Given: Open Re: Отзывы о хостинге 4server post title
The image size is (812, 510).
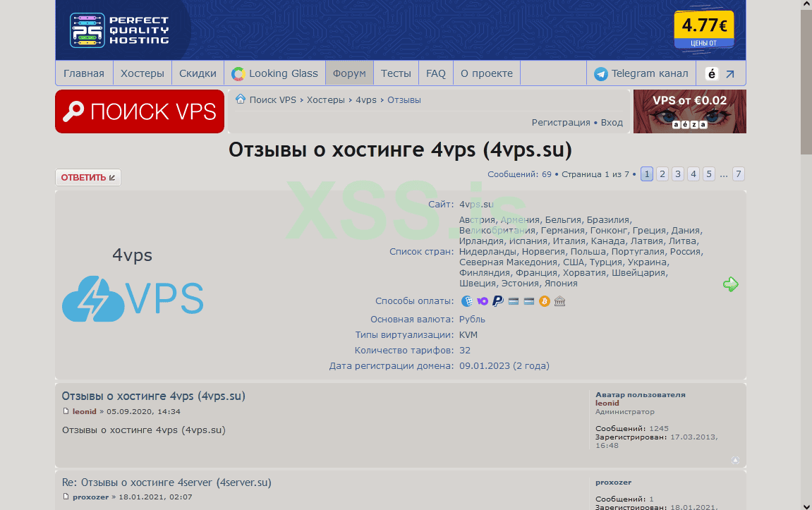Looking at the screenshot, I should point(166,482).
